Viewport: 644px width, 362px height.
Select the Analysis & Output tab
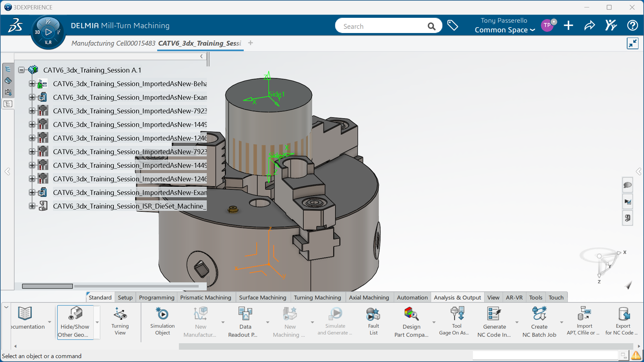[x=457, y=297]
